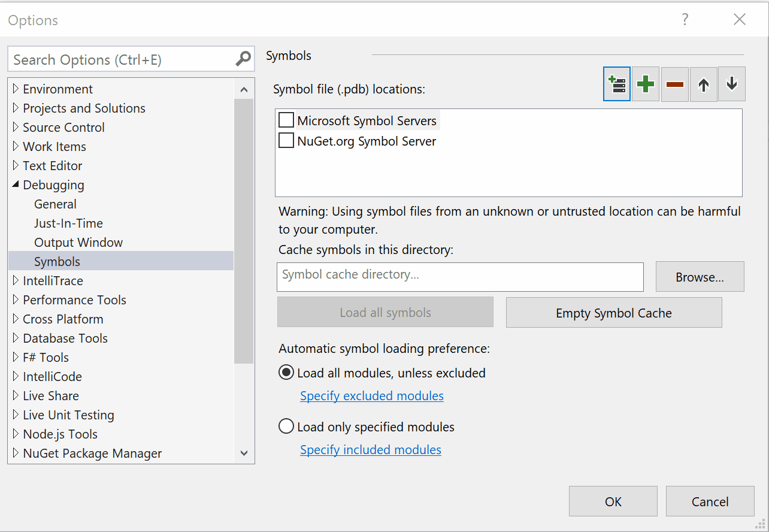The height and width of the screenshot is (532, 769).
Task: Open the Specify excluded modules link
Action: point(371,395)
